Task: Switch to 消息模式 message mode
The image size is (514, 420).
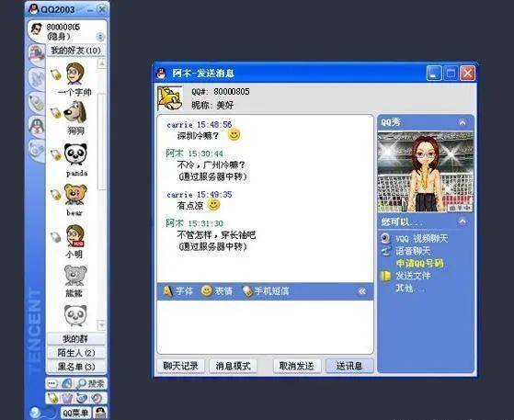Action: tap(233, 366)
